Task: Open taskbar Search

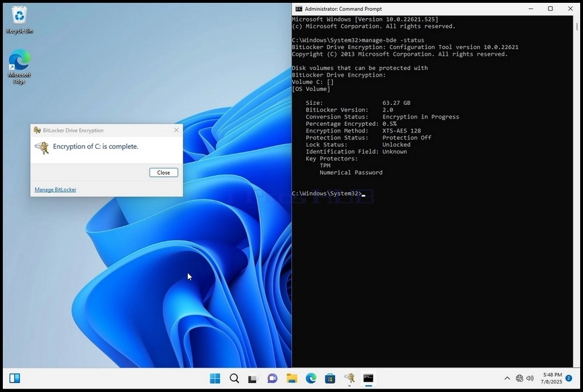Action: [234, 378]
